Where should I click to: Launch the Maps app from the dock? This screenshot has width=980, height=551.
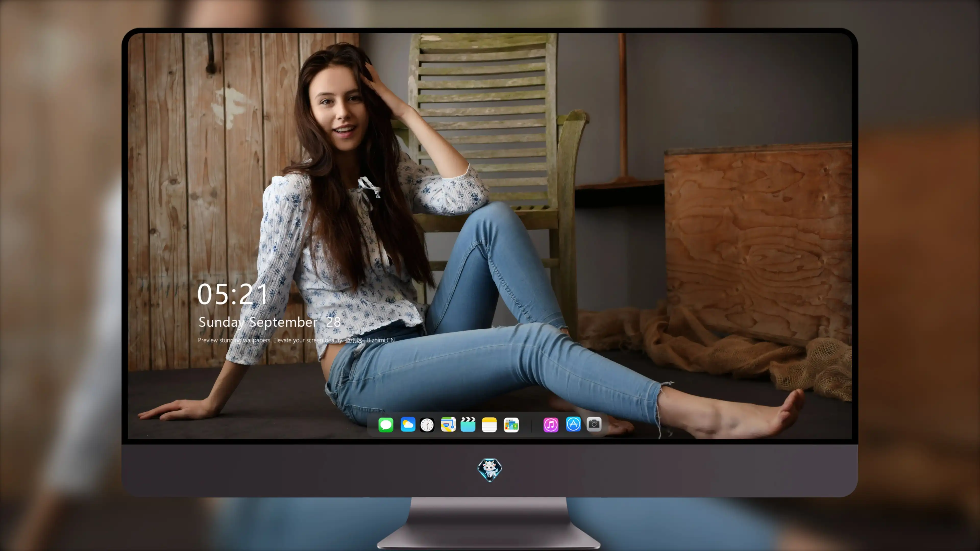click(448, 424)
